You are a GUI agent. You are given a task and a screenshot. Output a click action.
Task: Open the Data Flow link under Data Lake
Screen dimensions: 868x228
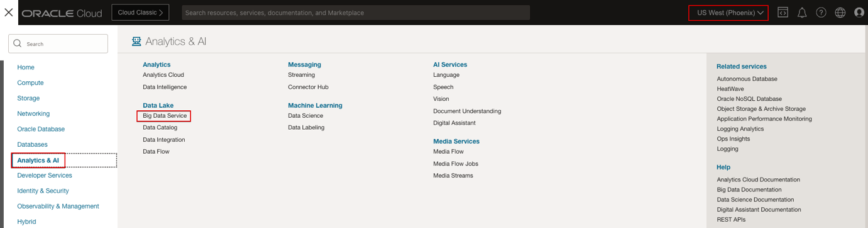[156, 152]
